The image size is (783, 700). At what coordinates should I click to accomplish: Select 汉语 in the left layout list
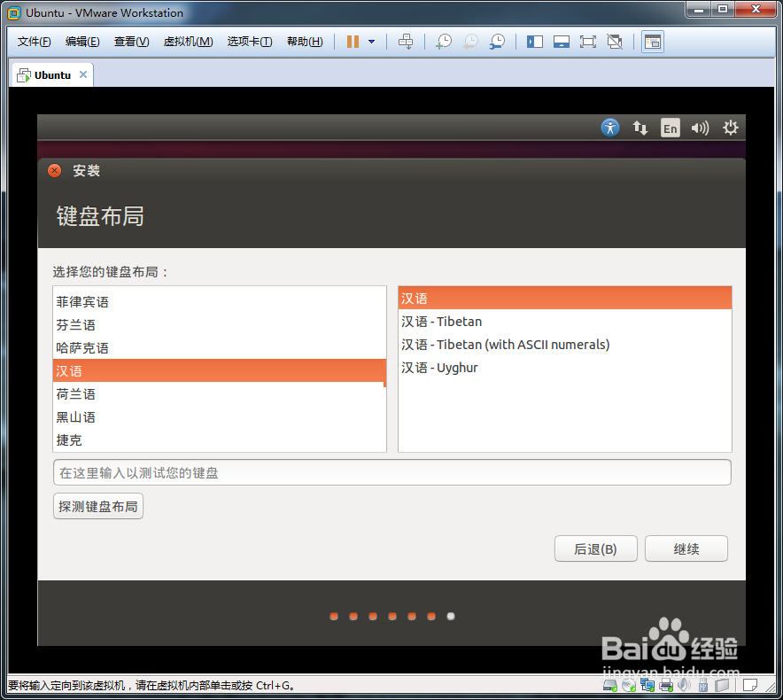(218, 370)
